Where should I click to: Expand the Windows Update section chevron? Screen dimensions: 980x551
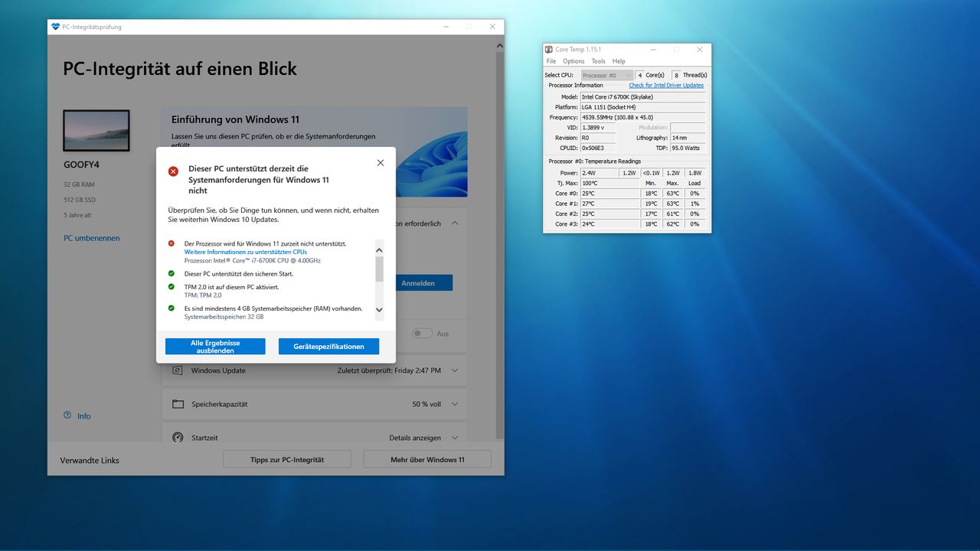click(455, 370)
